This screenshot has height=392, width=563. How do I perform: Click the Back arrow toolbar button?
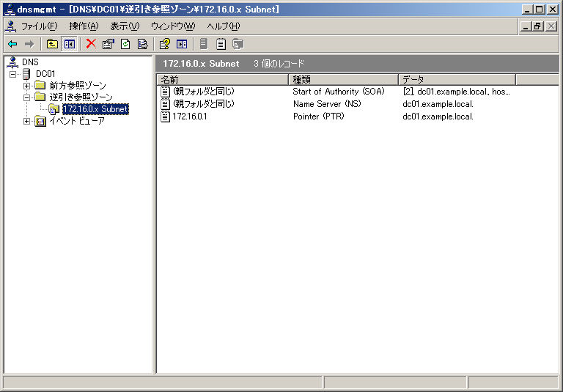tap(12, 44)
